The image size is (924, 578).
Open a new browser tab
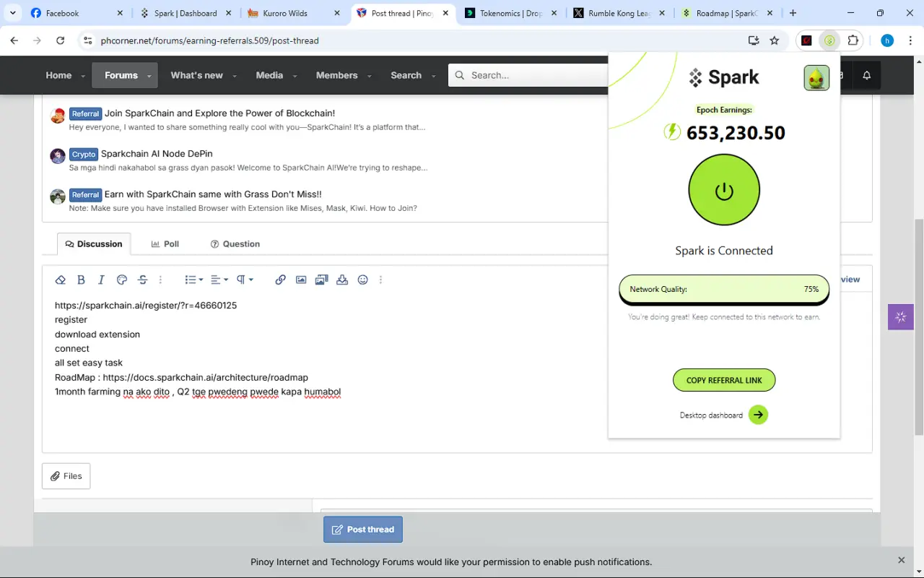[793, 13]
